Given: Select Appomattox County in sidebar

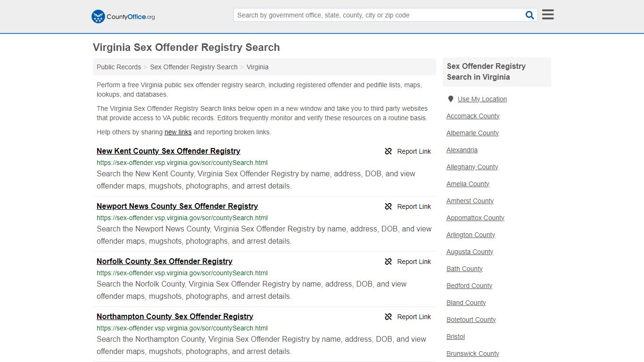Looking at the screenshot, I should 475,218.
